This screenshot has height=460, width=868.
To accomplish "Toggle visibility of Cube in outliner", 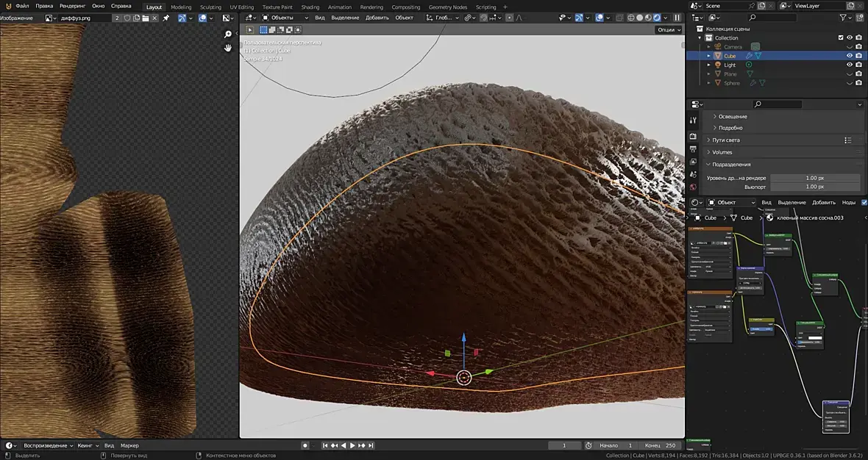I will 849,55.
